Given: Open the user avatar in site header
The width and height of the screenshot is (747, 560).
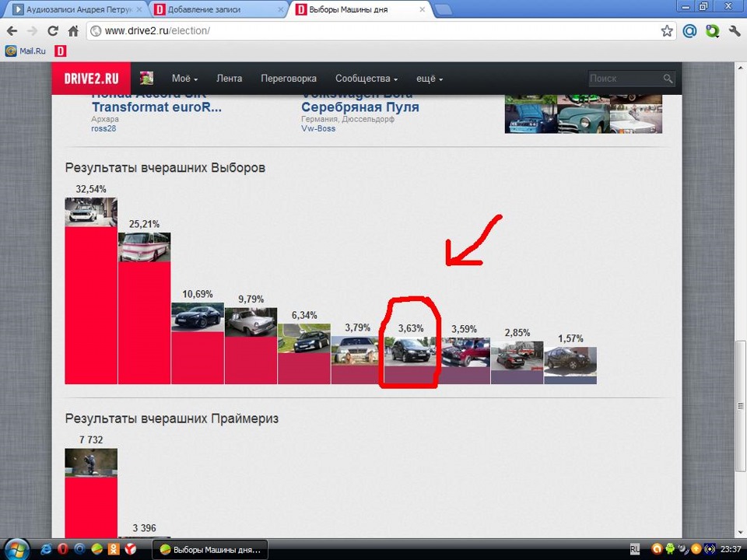Looking at the screenshot, I should [146, 78].
